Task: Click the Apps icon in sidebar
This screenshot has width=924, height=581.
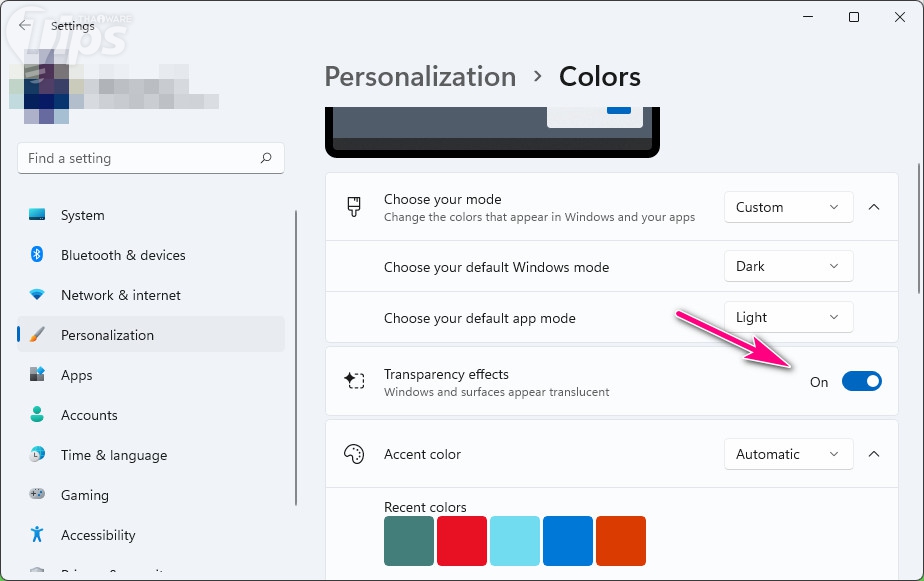Action: point(37,375)
